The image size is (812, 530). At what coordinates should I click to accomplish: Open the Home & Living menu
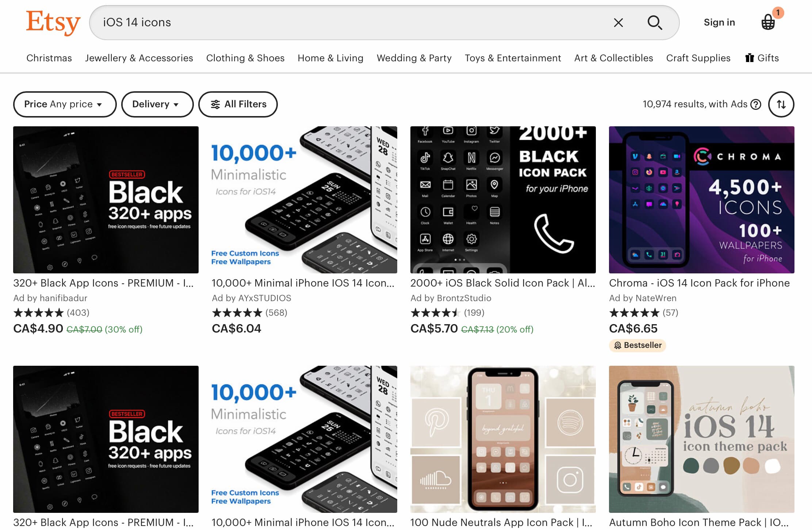(x=330, y=58)
